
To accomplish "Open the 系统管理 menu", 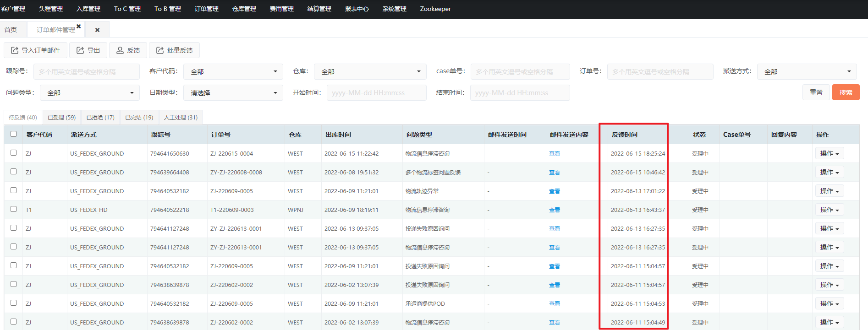I will [395, 9].
